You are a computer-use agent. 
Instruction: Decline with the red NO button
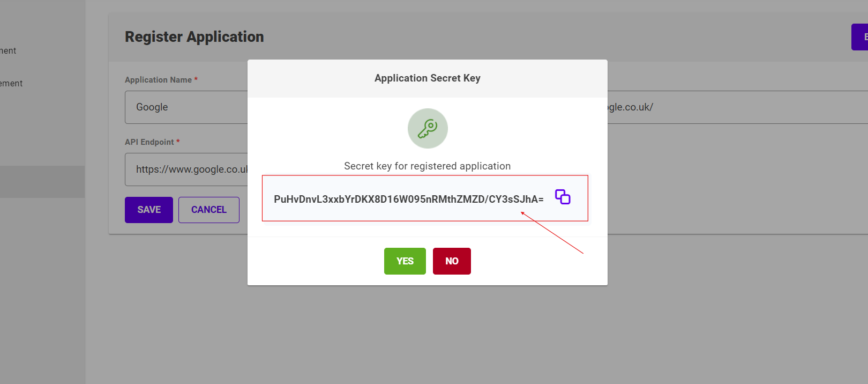click(452, 261)
